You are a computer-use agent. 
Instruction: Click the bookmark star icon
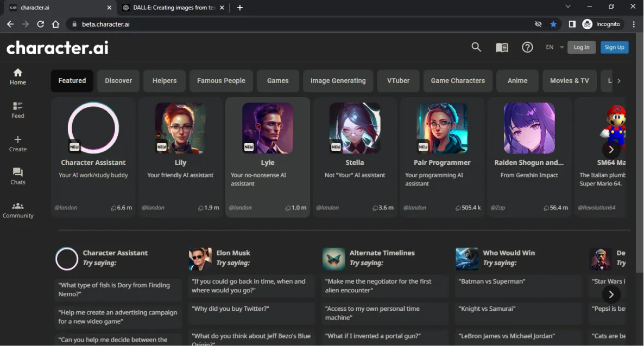[x=553, y=24]
